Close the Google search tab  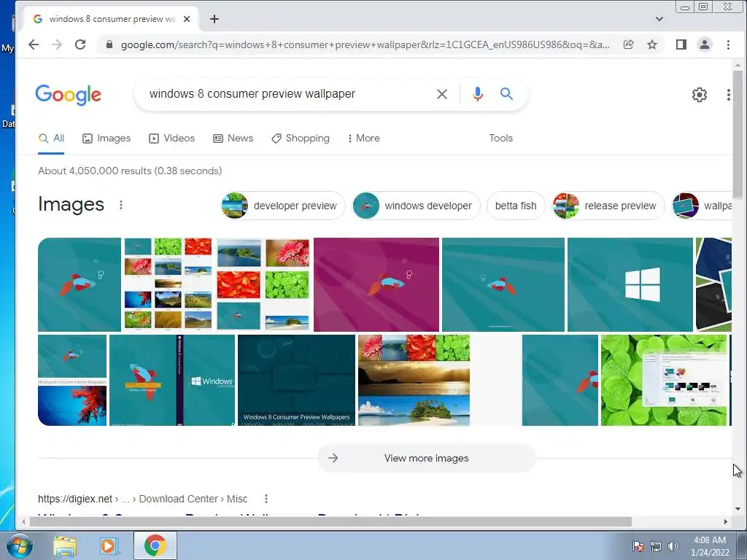tap(187, 19)
